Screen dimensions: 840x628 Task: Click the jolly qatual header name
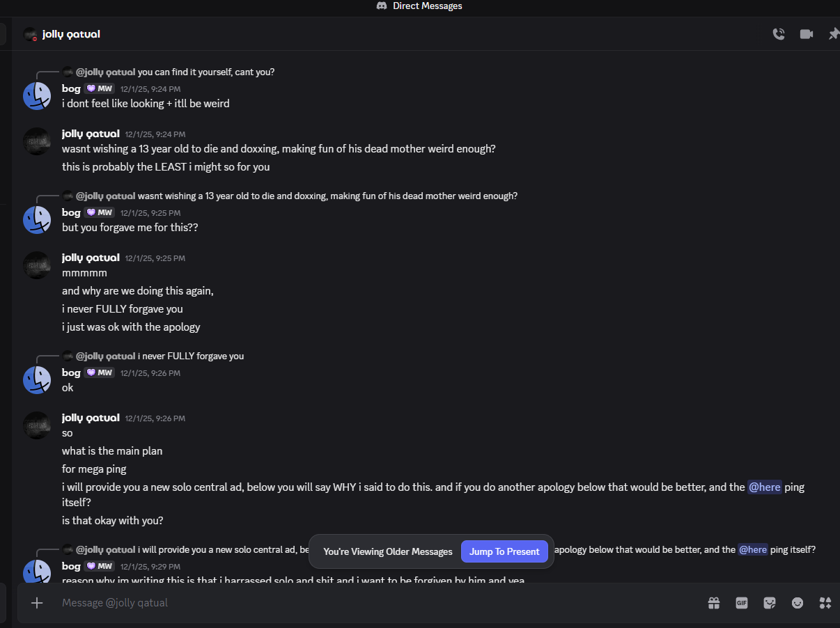[x=71, y=34]
